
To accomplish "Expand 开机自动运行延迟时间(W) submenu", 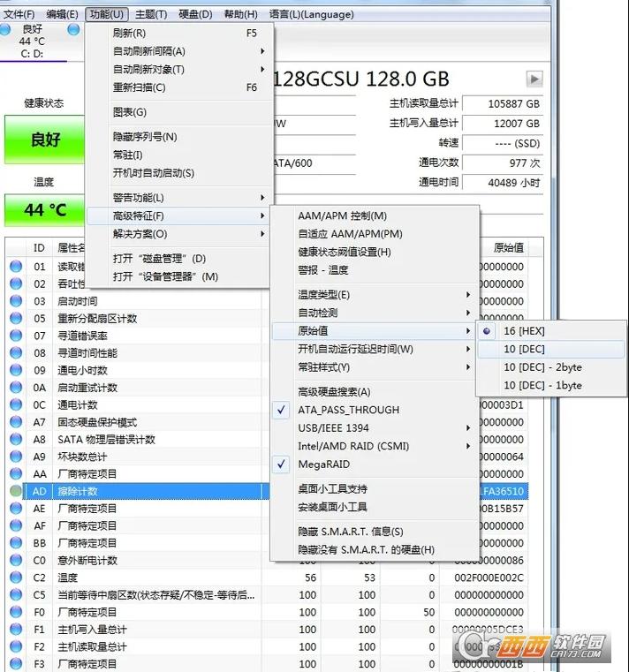I will coord(375,349).
